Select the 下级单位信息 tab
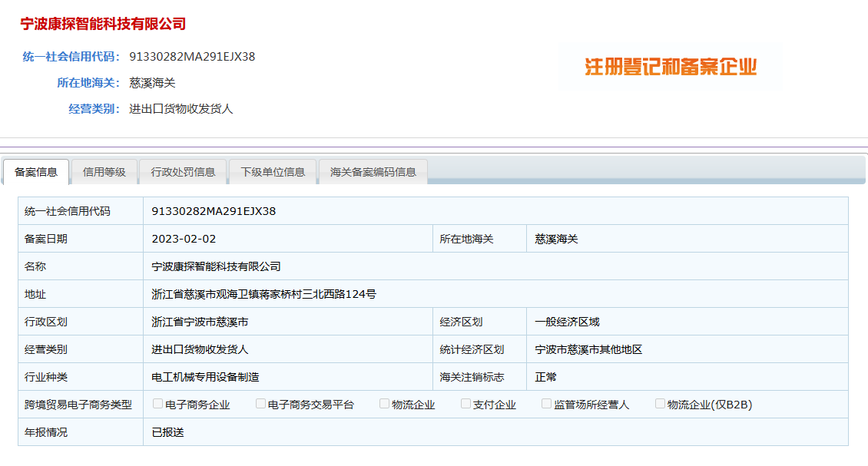Image resolution: width=868 pixels, height=466 pixels. 273,172
